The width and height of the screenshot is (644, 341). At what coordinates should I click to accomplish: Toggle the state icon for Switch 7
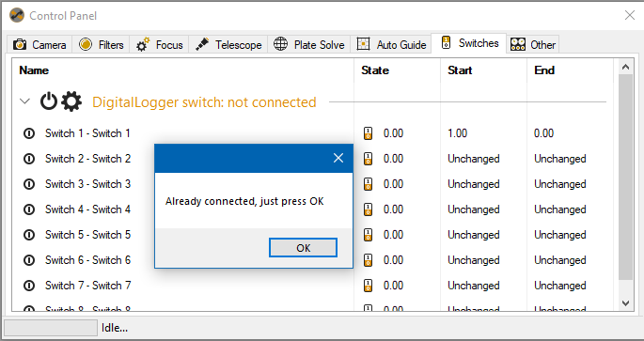click(368, 286)
